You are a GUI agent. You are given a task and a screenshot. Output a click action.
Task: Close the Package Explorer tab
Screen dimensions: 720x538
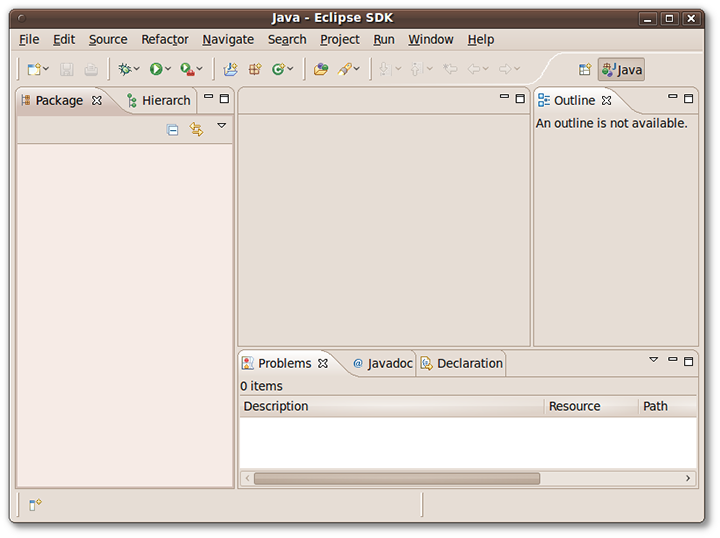coord(96,101)
